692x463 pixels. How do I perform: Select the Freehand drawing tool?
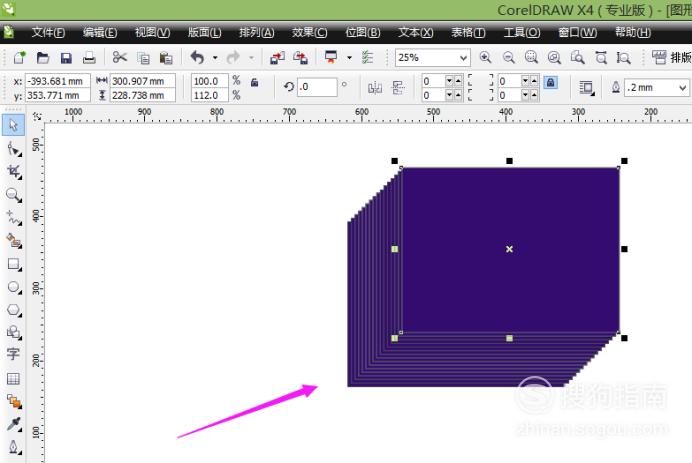[x=14, y=218]
